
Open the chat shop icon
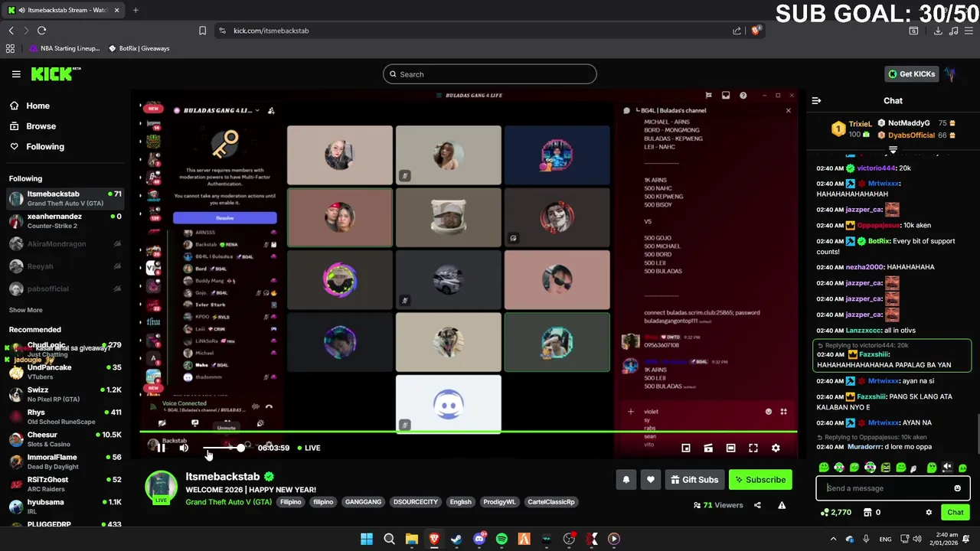pos(868,513)
